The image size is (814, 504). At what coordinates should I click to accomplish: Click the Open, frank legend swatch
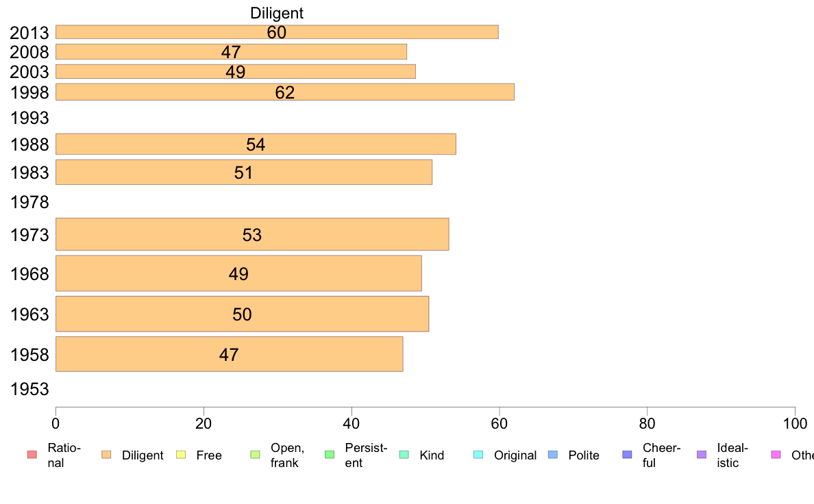click(x=255, y=455)
